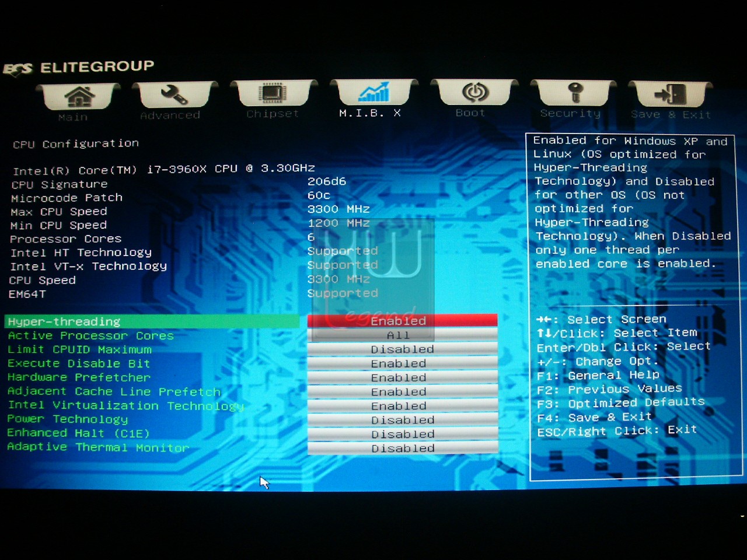Click the CPU Signature 206d6 value
747x560 pixels.
pyautogui.click(x=327, y=181)
